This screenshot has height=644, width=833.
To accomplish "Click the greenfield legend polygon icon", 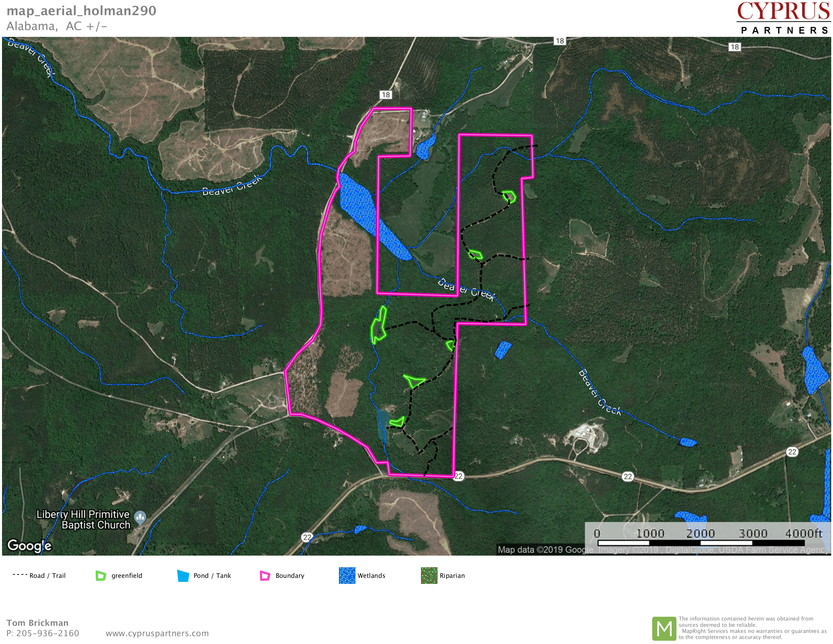I will [101, 575].
